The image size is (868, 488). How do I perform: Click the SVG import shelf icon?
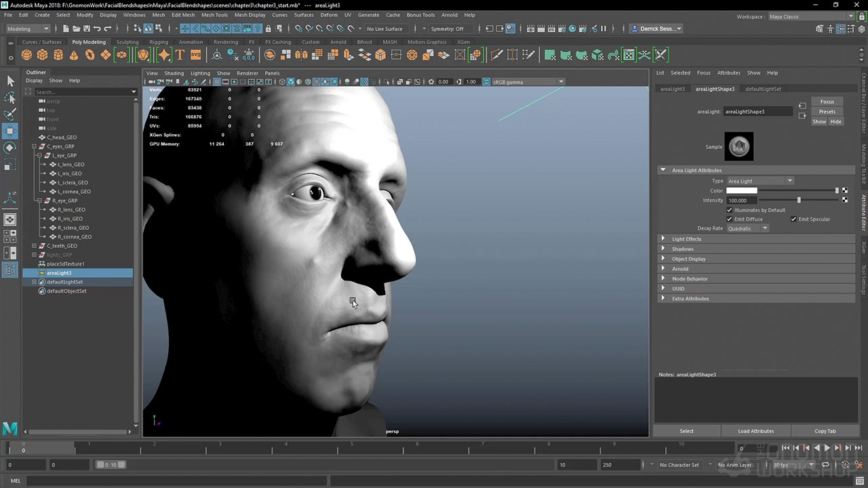(x=195, y=55)
